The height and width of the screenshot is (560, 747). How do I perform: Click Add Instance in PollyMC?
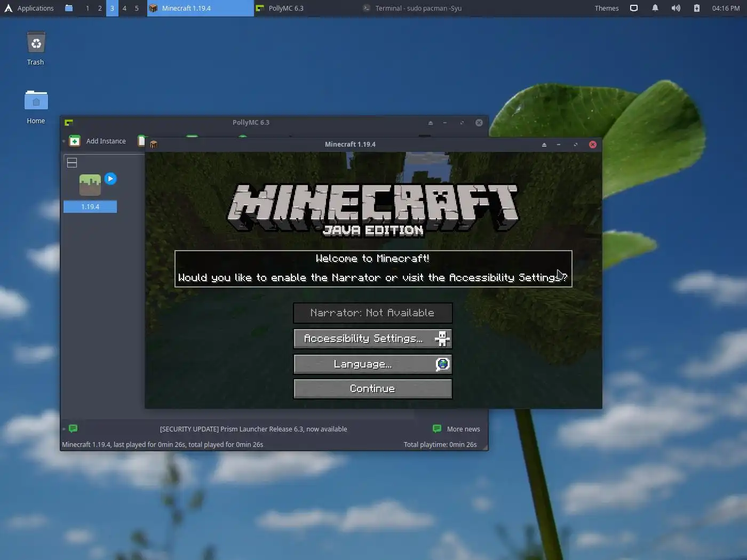click(98, 141)
